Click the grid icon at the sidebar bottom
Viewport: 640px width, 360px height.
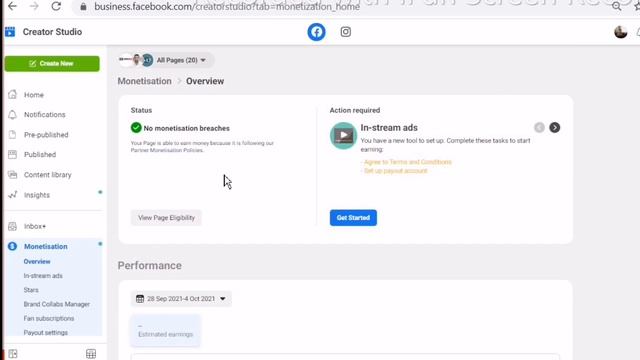point(91,354)
